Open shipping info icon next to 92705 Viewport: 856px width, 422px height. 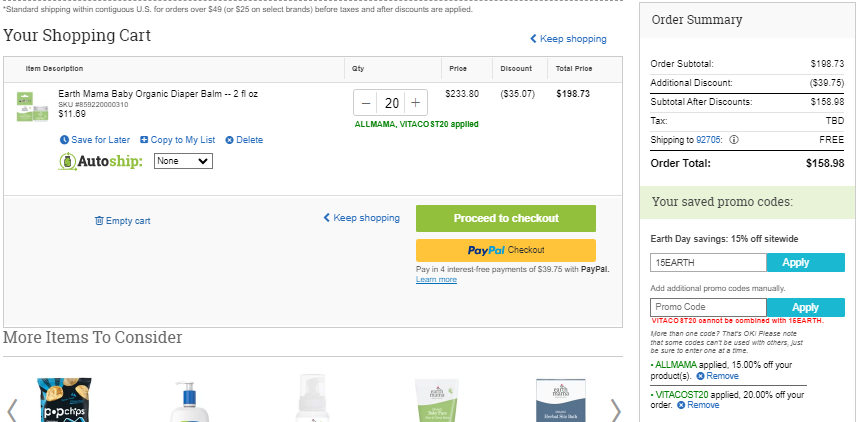pos(734,140)
